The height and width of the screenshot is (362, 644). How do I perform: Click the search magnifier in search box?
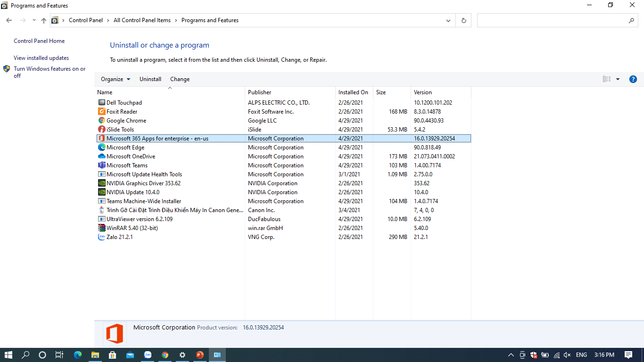tap(631, 20)
